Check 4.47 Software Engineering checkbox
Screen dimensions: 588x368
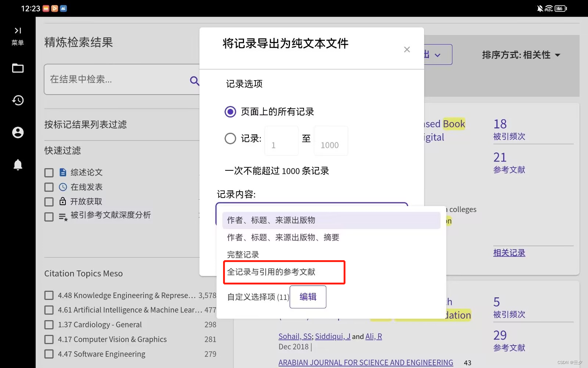click(49, 354)
